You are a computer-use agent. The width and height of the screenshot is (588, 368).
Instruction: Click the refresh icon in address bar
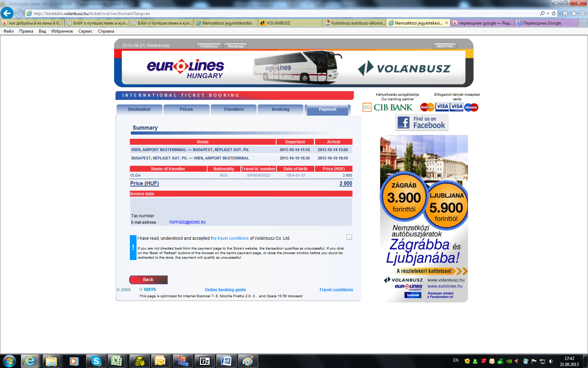click(554, 13)
